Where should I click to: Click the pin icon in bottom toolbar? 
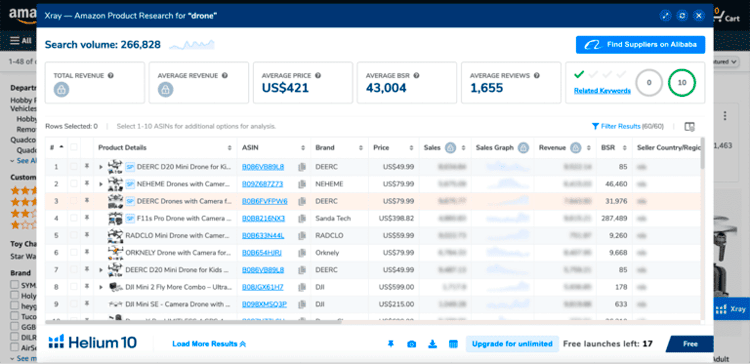tap(391, 344)
